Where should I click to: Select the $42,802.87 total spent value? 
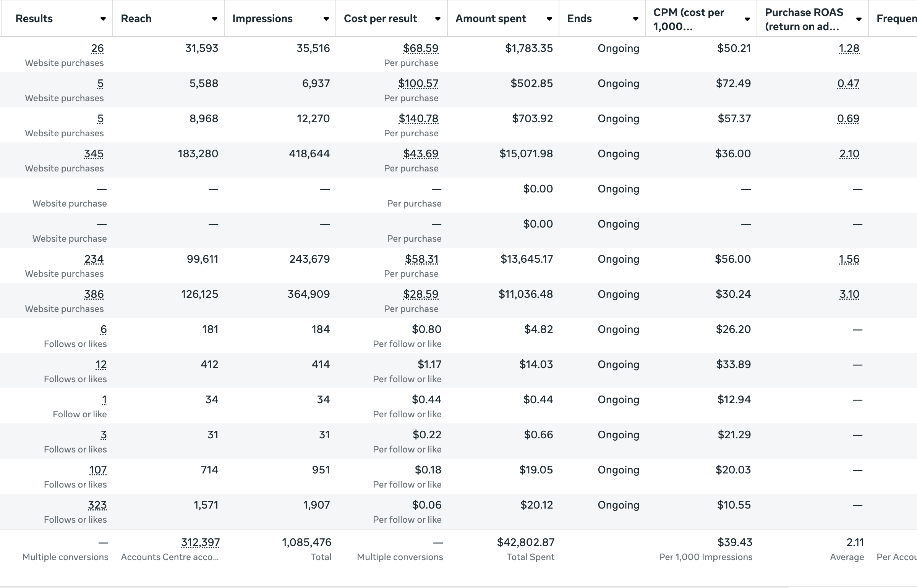point(526,543)
